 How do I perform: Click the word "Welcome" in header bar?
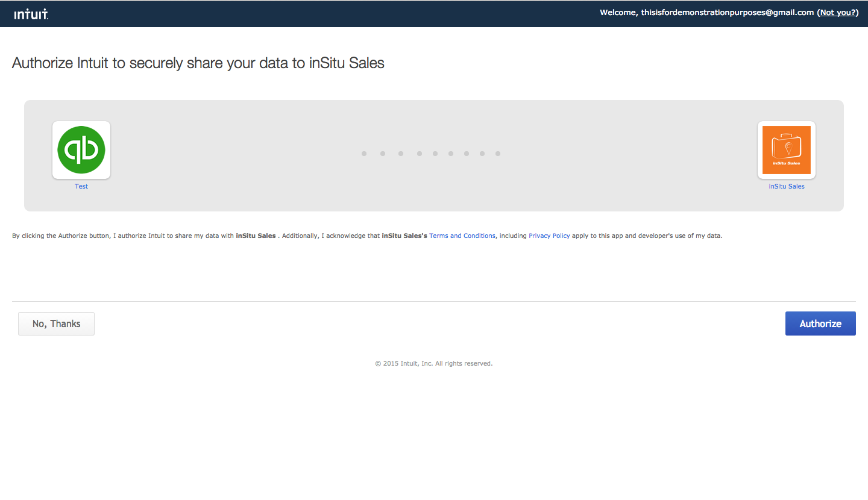618,13
